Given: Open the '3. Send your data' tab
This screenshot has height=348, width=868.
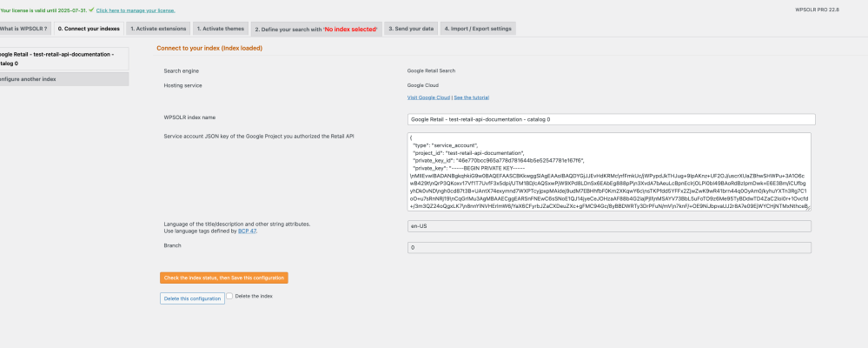Looking at the screenshot, I should point(411,29).
